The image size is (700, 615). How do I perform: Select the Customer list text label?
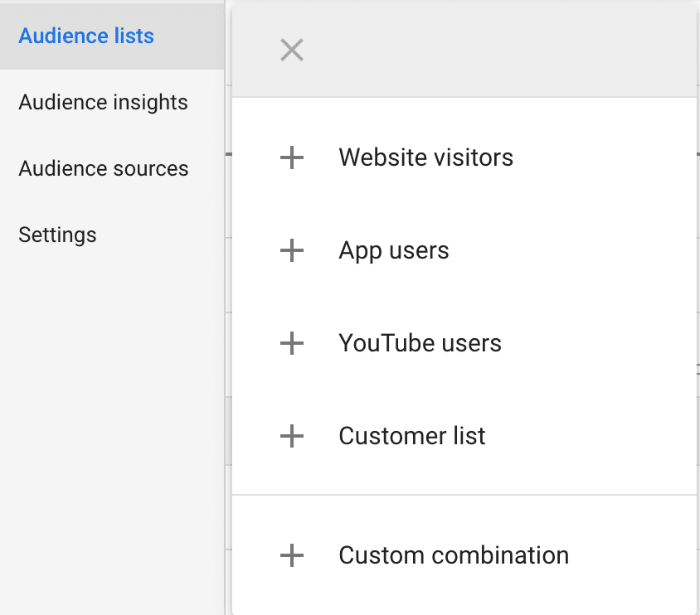tap(411, 436)
